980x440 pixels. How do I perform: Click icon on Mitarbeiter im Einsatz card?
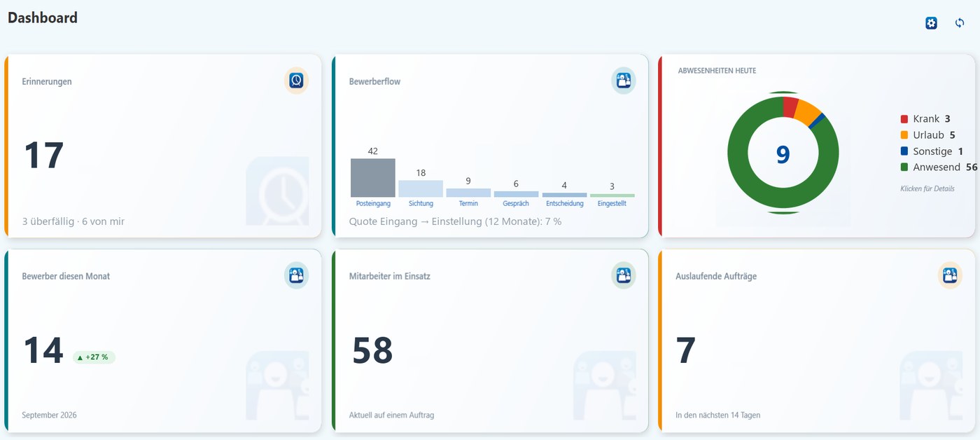tap(624, 276)
